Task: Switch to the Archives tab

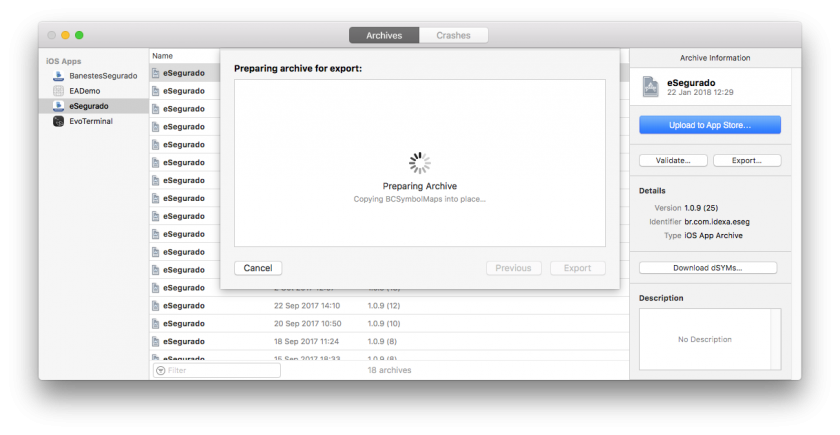Action: click(384, 35)
